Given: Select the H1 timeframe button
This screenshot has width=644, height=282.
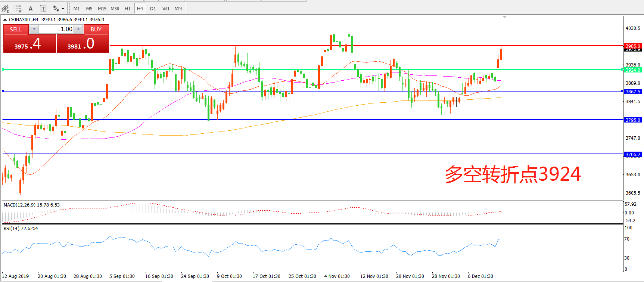Looking at the screenshot, I should pyautogui.click(x=128, y=8).
